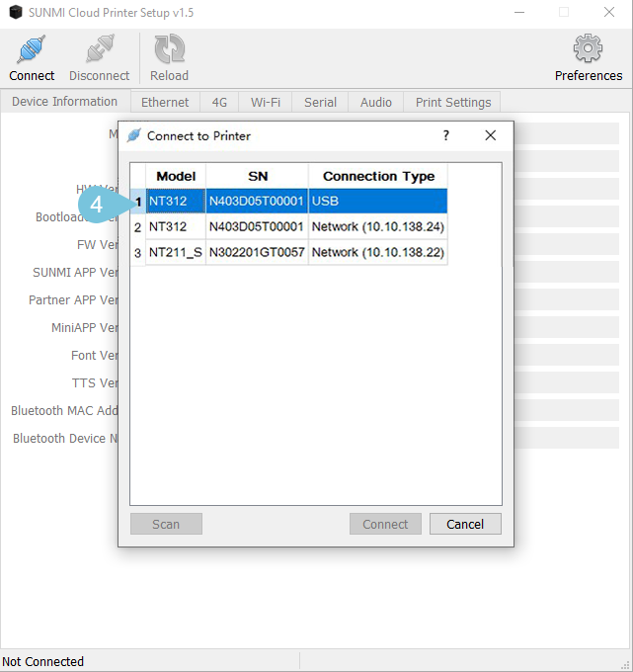Click the SUNMI app icon in title bar
This screenshot has height=672, width=633.
point(14,12)
